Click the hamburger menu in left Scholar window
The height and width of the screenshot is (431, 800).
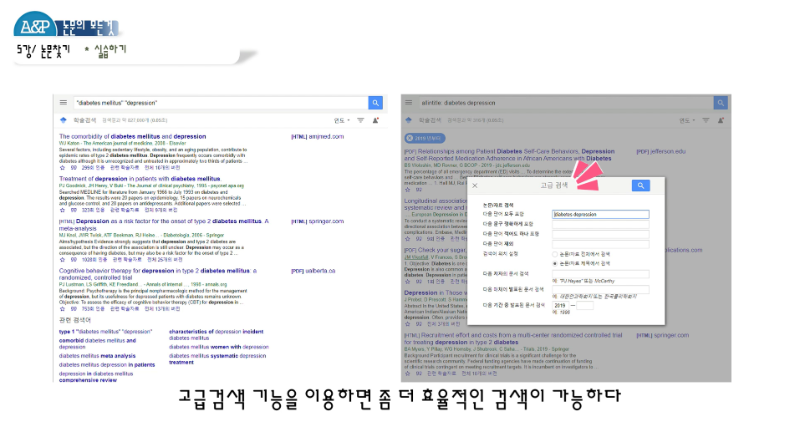click(x=62, y=102)
